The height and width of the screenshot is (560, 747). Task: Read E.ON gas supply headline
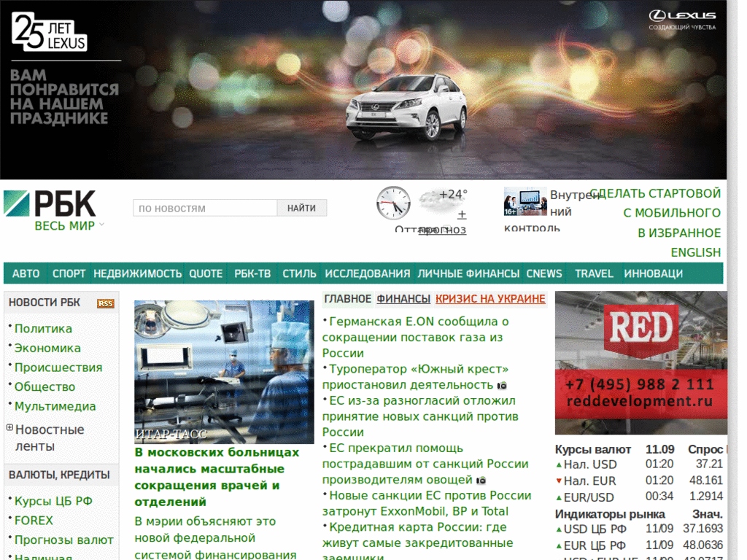pyautogui.click(x=415, y=337)
